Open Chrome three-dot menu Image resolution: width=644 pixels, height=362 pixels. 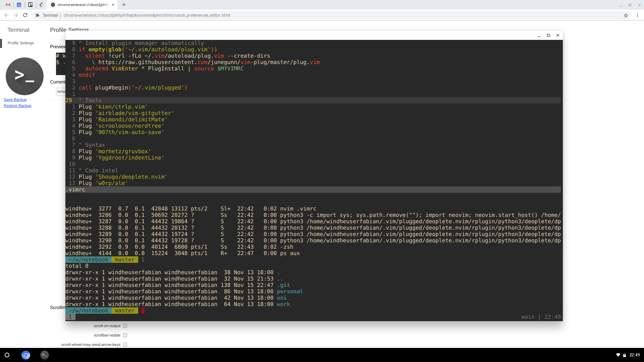(x=637, y=15)
